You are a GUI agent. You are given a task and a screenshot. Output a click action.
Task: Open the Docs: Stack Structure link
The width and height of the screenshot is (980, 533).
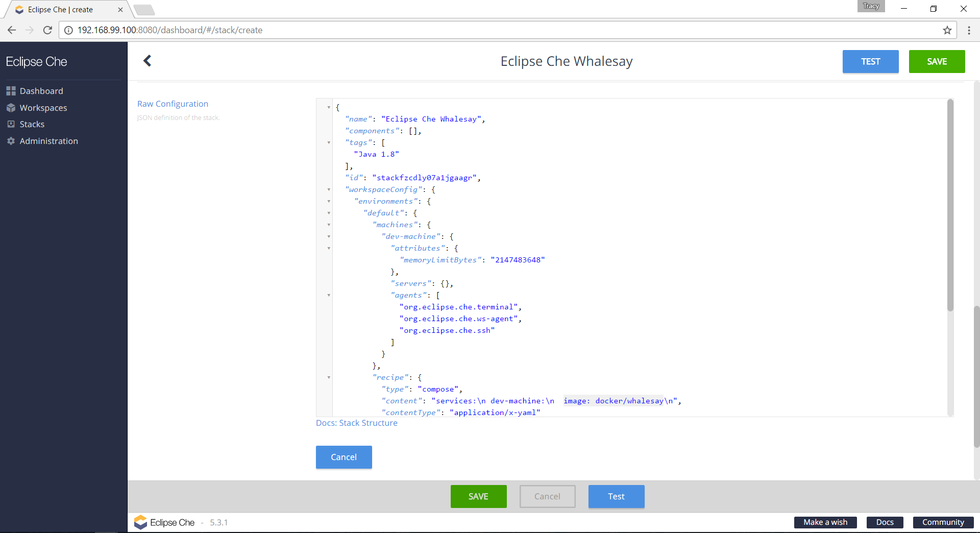356,423
